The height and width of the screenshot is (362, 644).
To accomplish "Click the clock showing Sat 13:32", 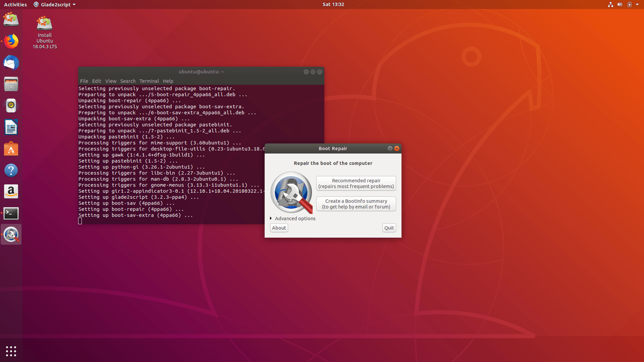I will click(x=333, y=4).
